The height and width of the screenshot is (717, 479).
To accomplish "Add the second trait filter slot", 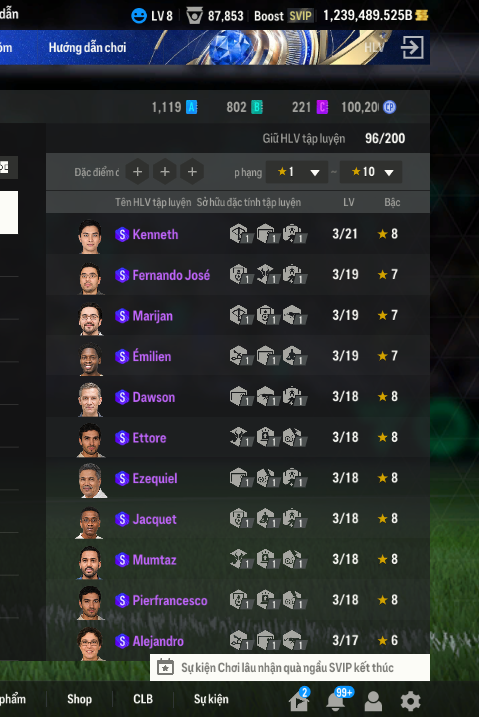I will (165, 172).
